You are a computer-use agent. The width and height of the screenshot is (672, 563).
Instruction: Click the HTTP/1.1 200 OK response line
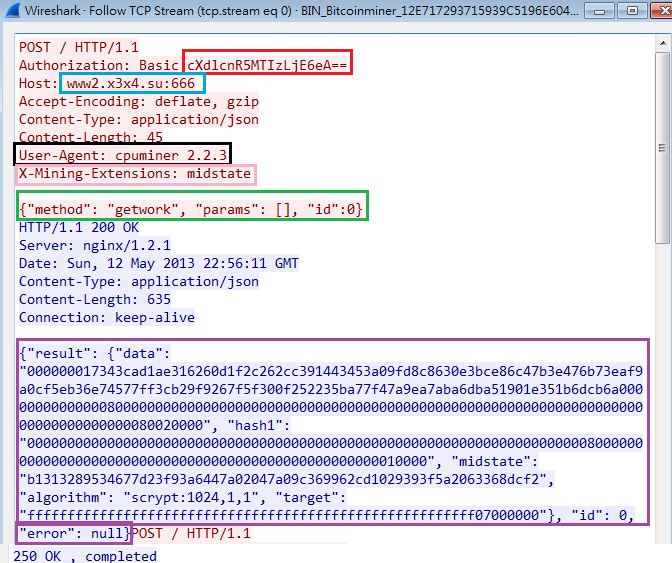click(x=79, y=228)
